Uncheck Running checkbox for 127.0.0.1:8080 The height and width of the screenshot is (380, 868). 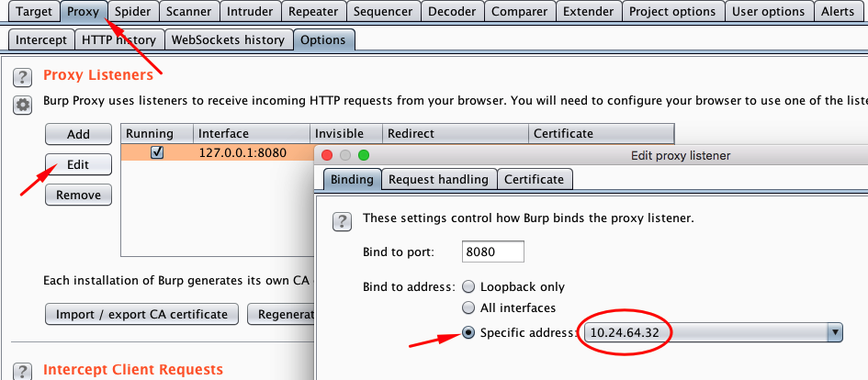[157, 152]
